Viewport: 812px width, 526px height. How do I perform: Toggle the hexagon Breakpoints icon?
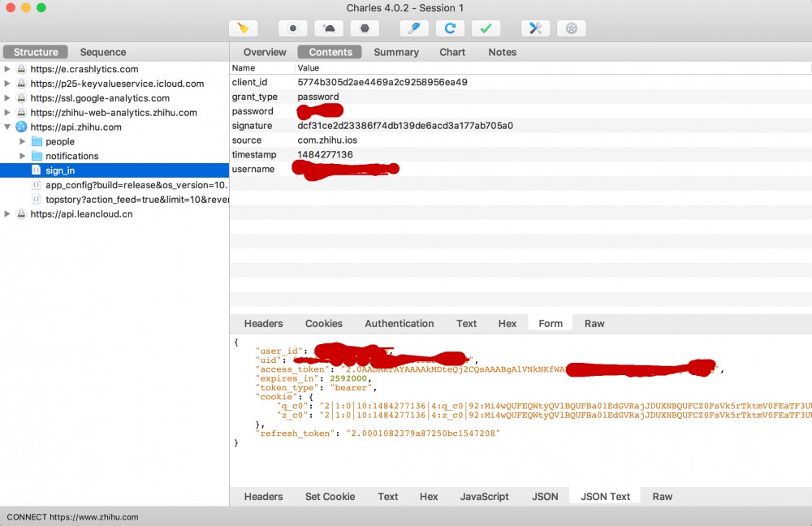pyautogui.click(x=365, y=28)
